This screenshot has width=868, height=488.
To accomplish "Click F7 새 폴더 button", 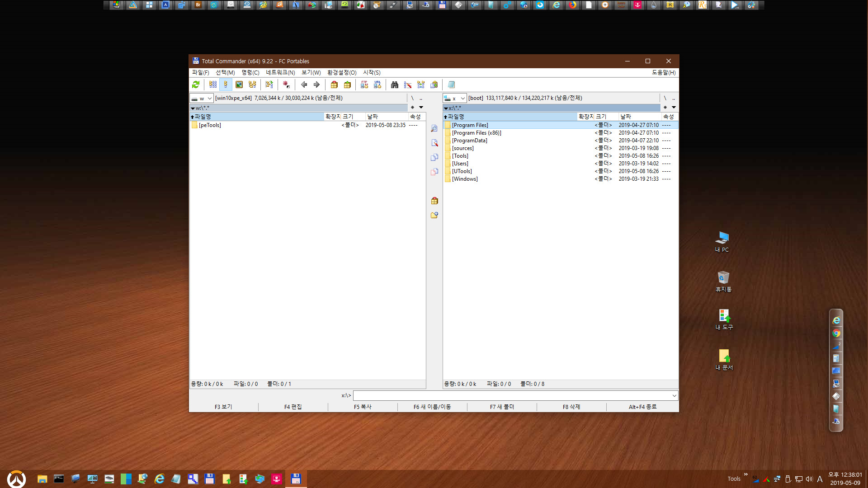I will tap(502, 407).
